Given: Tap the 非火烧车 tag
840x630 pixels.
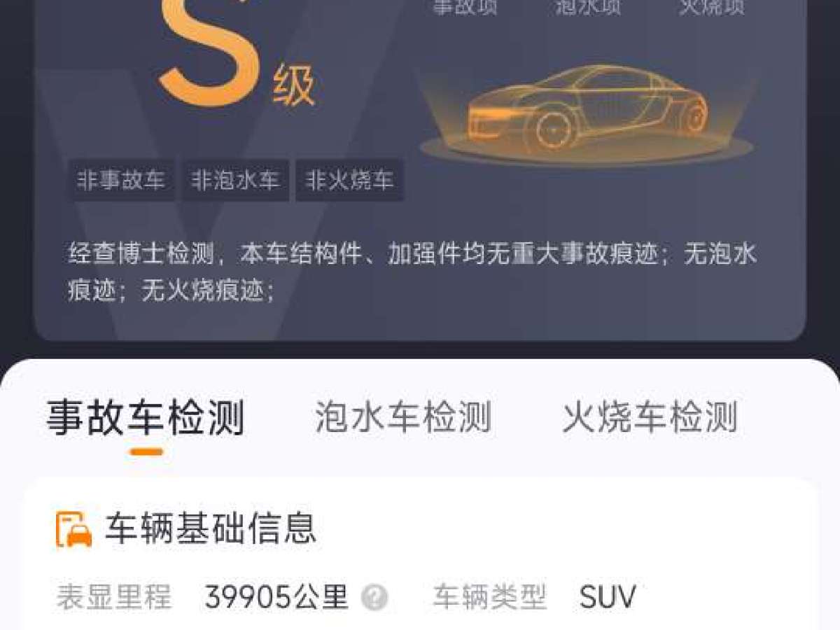Looking at the screenshot, I should pos(349,181).
